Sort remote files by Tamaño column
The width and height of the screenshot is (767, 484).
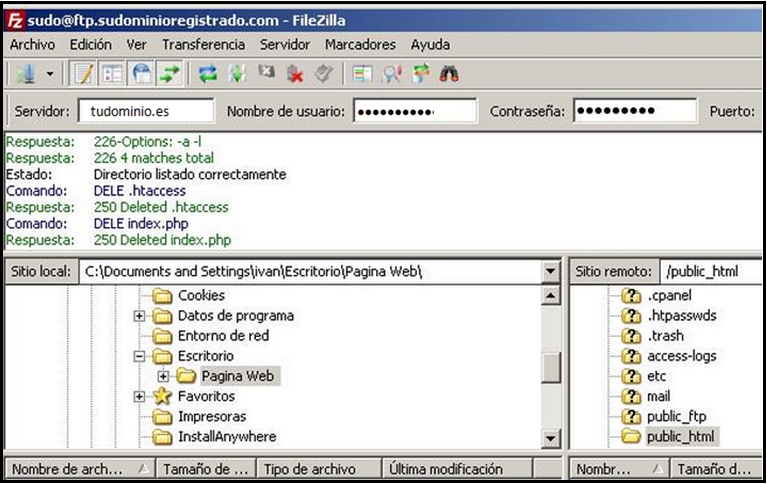pos(716,469)
